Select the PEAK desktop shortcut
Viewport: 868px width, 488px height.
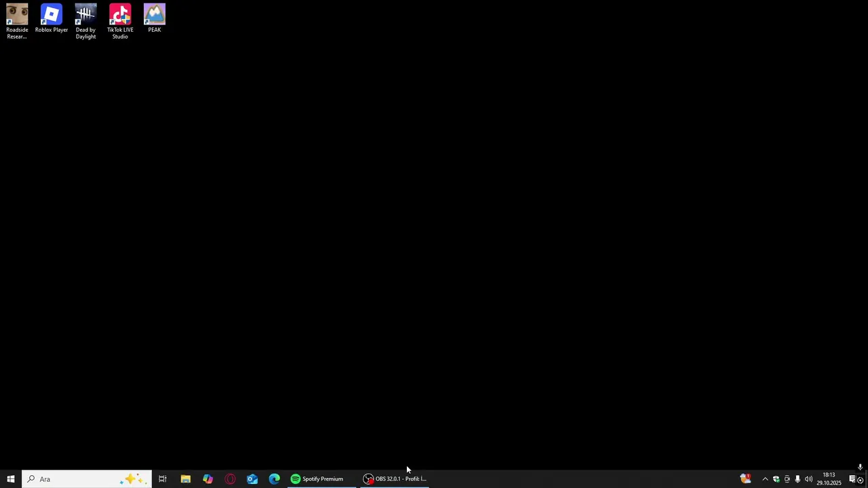(x=155, y=18)
